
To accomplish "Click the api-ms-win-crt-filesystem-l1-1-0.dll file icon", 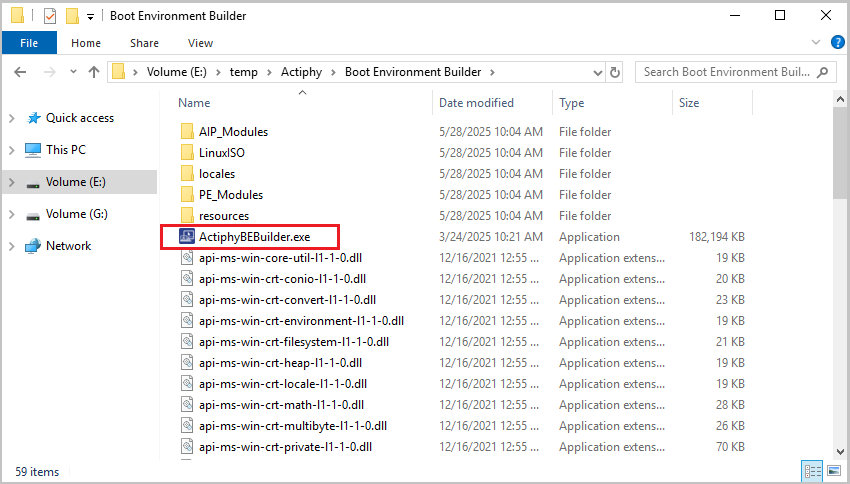I will click(x=187, y=342).
